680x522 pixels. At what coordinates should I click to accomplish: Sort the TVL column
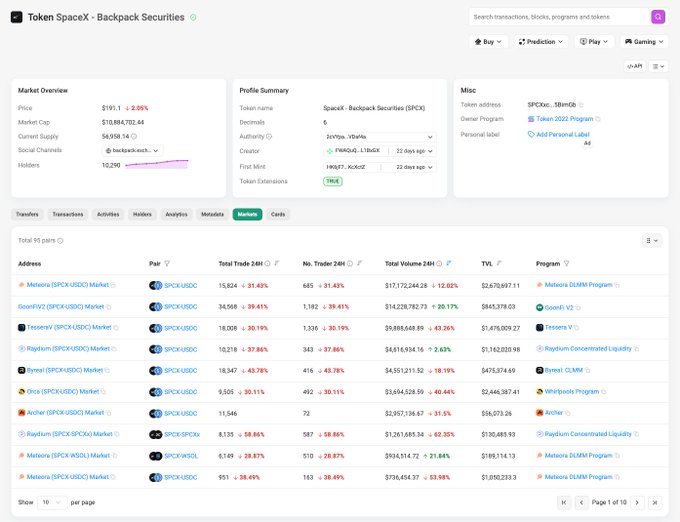pyautogui.click(x=499, y=263)
